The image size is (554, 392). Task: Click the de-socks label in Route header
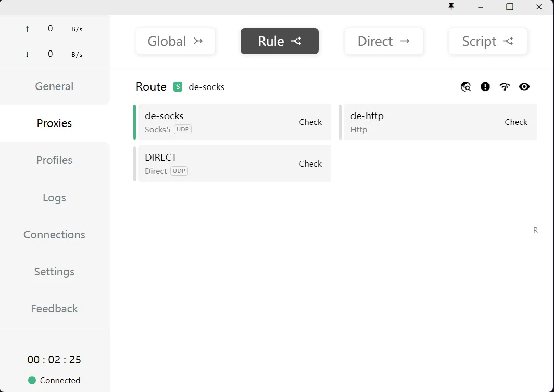pos(206,87)
